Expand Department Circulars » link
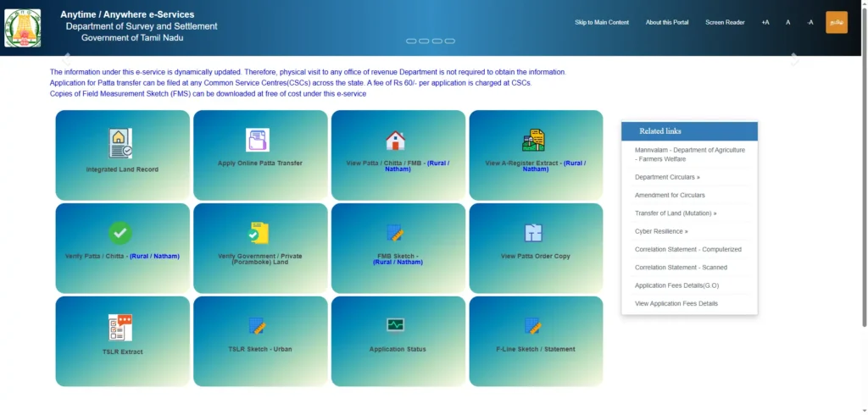 pyautogui.click(x=667, y=177)
